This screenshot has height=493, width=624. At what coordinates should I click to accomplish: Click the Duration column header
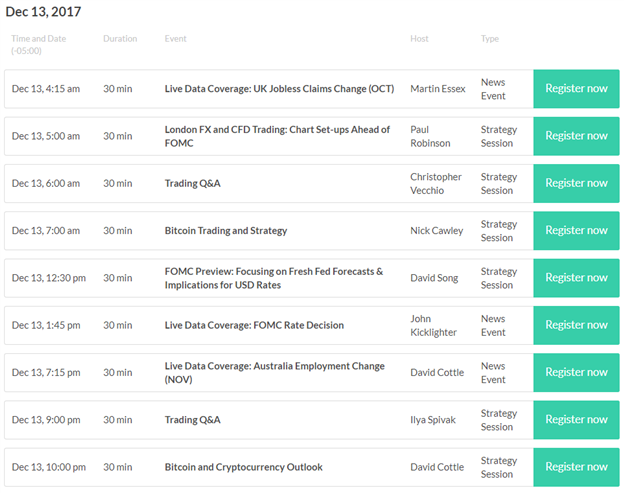[120, 39]
